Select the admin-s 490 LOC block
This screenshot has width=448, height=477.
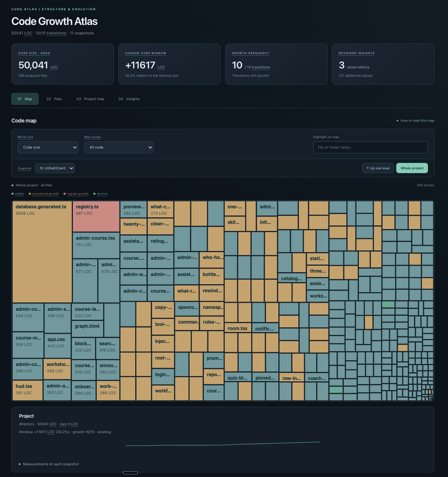click(57, 318)
